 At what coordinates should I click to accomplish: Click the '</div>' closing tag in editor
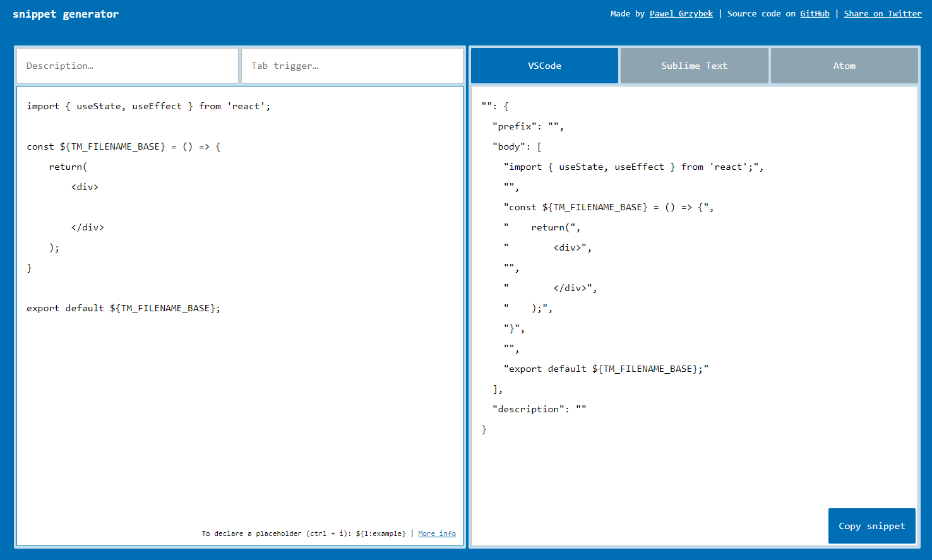88,227
